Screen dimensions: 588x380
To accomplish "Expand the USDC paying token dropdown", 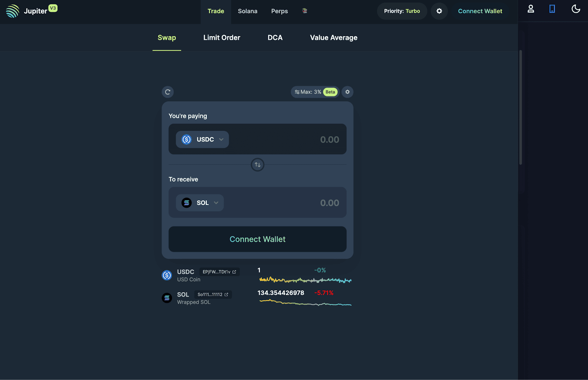I will pyautogui.click(x=202, y=140).
